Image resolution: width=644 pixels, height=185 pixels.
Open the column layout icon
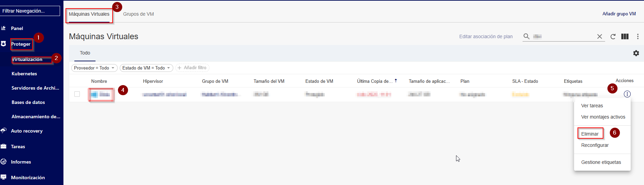click(625, 36)
